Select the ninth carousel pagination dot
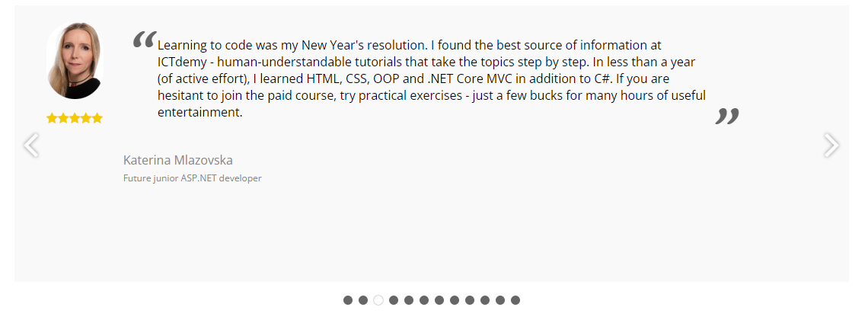The image size is (868, 320). point(470,300)
